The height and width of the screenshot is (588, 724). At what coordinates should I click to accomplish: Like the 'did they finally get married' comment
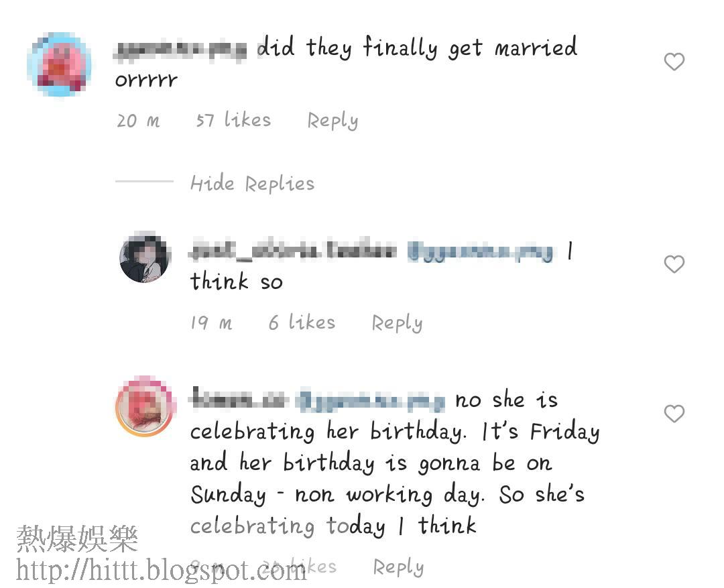click(x=674, y=62)
